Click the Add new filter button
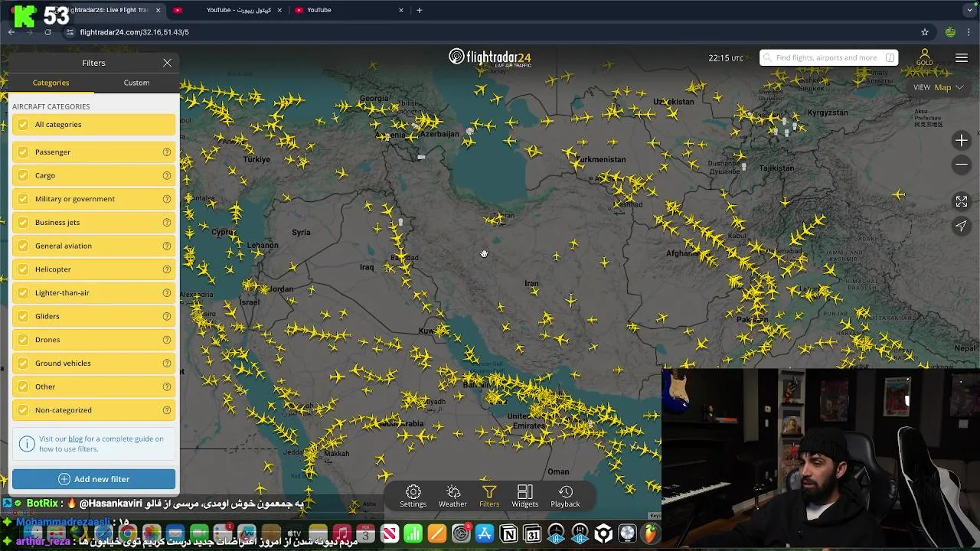980x551 pixels. click(93, 479)
